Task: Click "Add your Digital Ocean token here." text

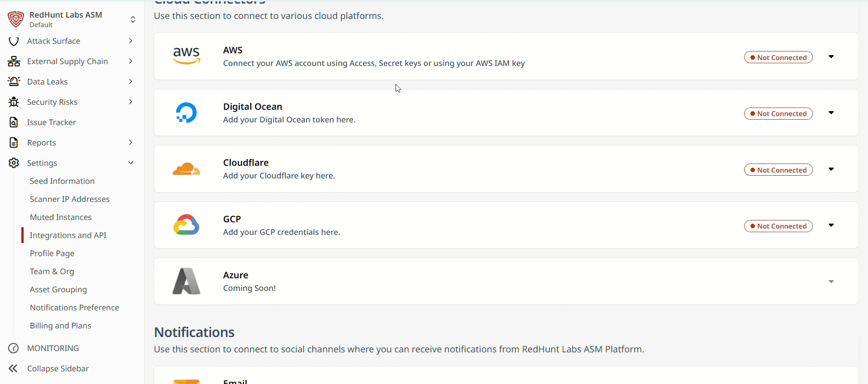Action: tap(289, 120)
